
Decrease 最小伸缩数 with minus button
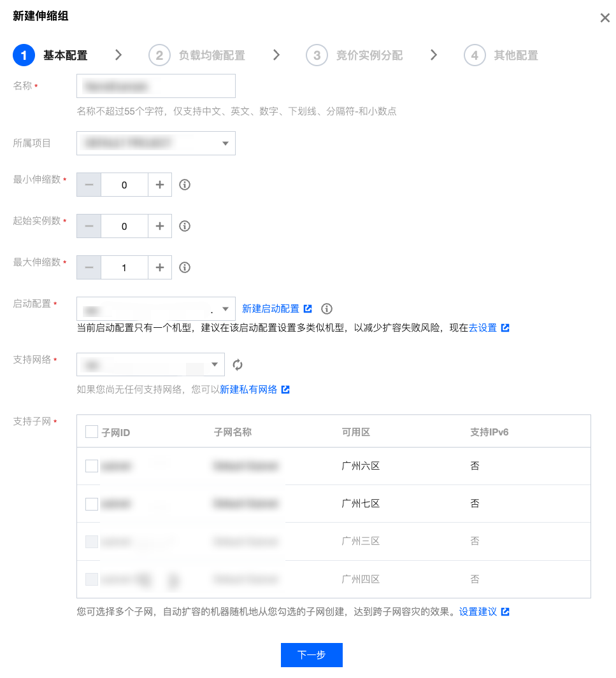pyautogui.click(x=89, y=185)
